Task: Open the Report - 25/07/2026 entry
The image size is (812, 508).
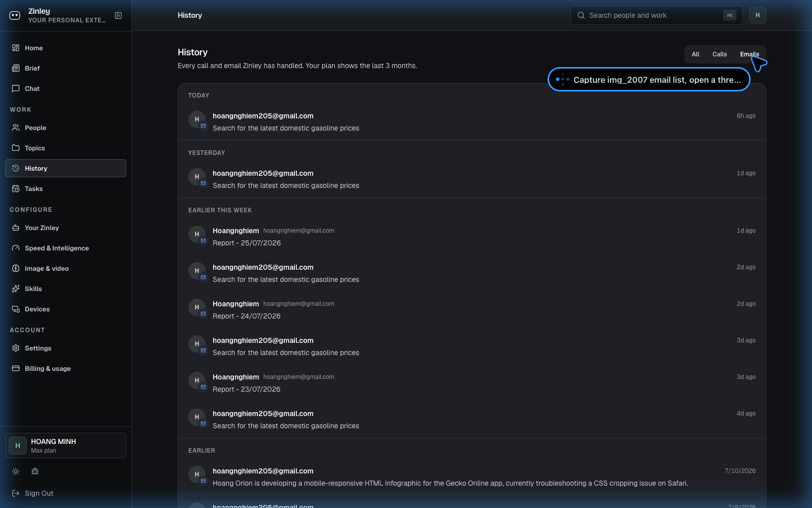Action: pos(471,237)
